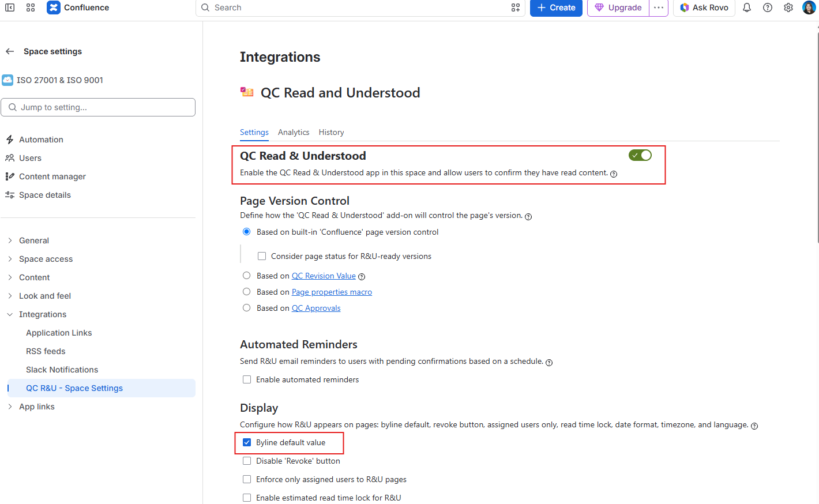The height and width of the screenshot is (504, 819).
Task: Click the Create button
Action: 556,7
